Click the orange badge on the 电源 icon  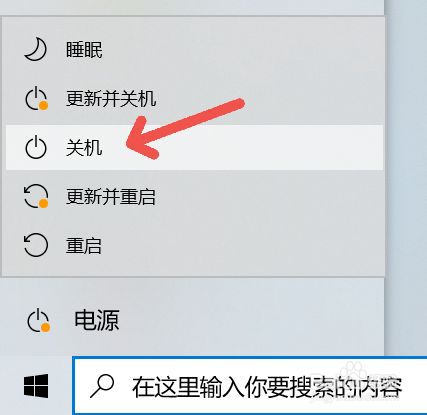pos(45,328)
